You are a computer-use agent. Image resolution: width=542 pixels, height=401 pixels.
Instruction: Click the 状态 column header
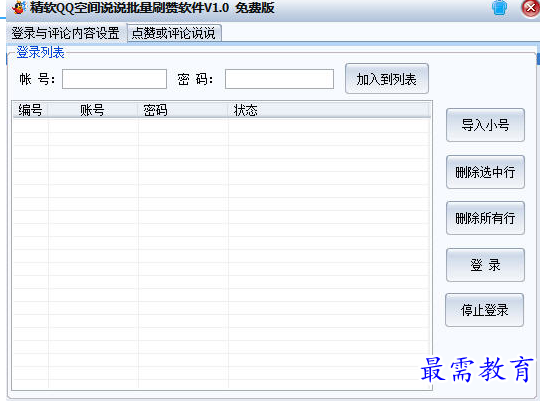pyautogui.click(x=329, y=110)
